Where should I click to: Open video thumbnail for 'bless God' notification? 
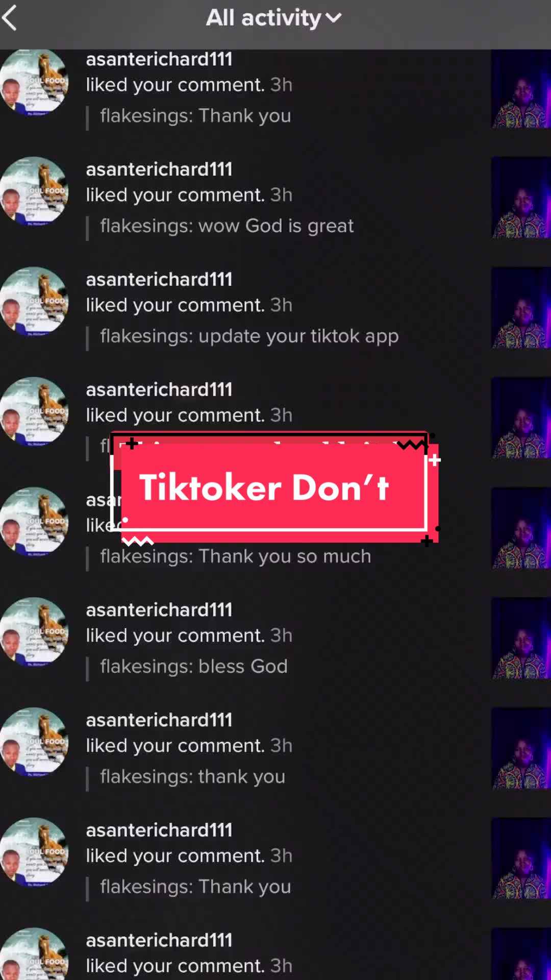click(x=521, y=638)
